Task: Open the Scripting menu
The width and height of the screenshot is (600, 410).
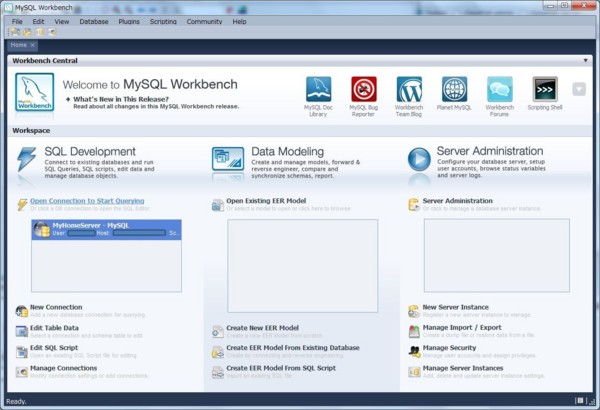Action: (163, 21)
